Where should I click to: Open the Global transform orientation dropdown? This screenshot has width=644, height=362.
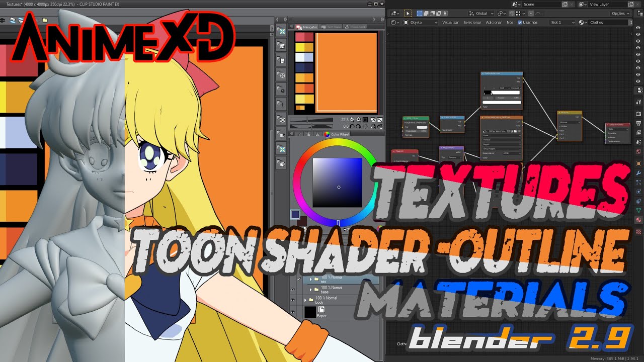[x=480, y=14]
